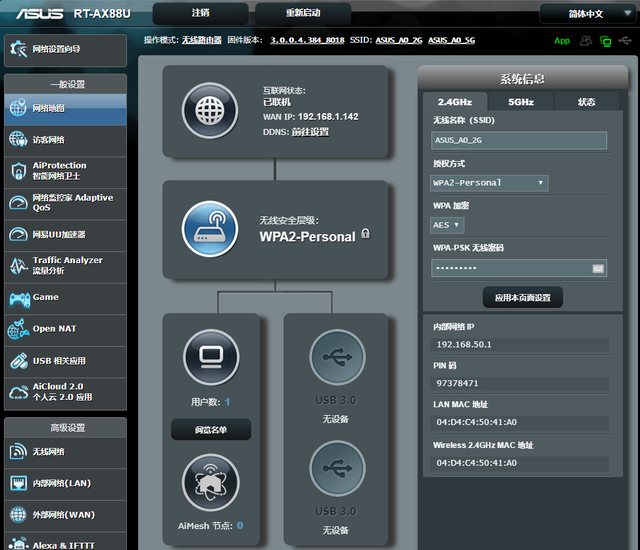Open the ASUS_A0_2G SSID link
640x550 pixels.
point(399,40)
